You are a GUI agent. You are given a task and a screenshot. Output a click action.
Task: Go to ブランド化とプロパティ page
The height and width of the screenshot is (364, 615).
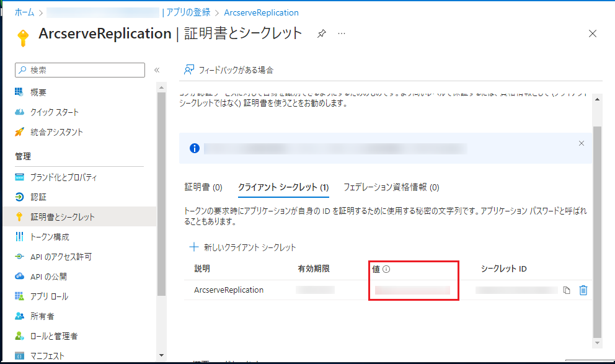63,177
